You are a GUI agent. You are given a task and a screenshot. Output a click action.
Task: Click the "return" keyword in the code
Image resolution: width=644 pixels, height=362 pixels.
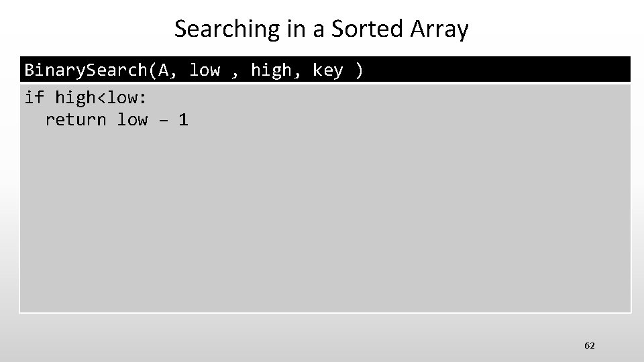pyautogui.click(x=75, y=120)
